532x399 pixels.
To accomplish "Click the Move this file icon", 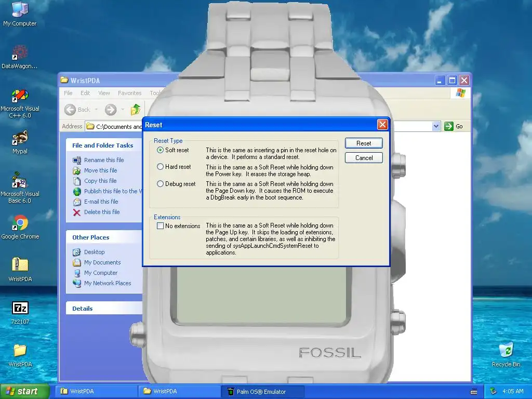I will pos(77,170).
